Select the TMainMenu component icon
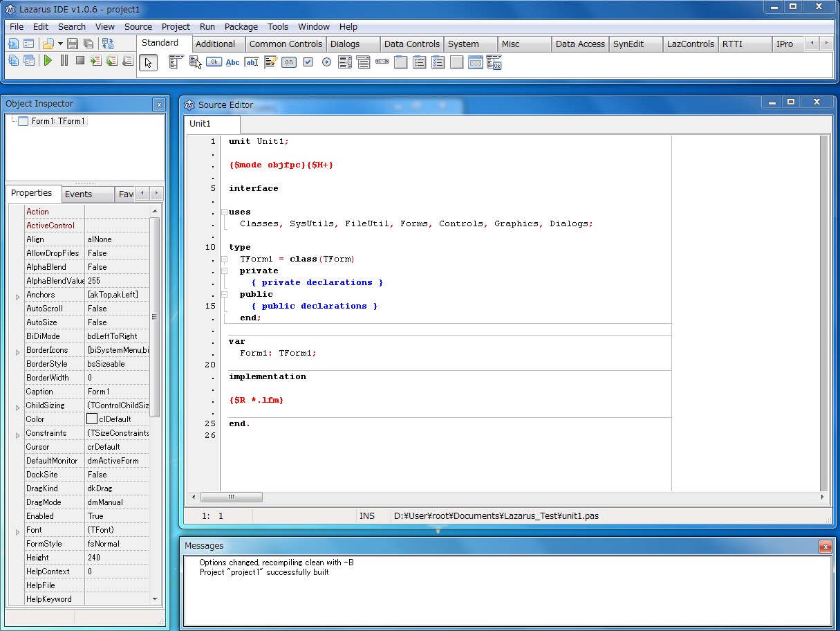Image resolution: width=840 pixels, height=631 pixels. coord(176,62)
